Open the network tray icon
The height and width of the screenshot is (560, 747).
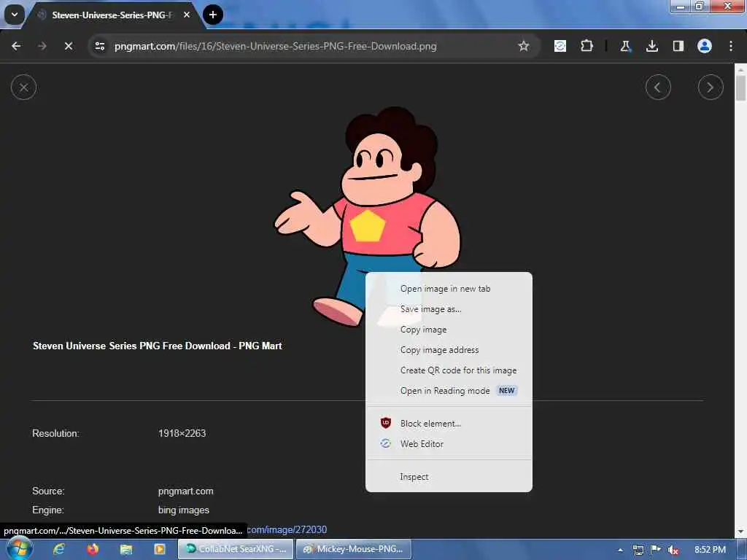tap(638, 550)
